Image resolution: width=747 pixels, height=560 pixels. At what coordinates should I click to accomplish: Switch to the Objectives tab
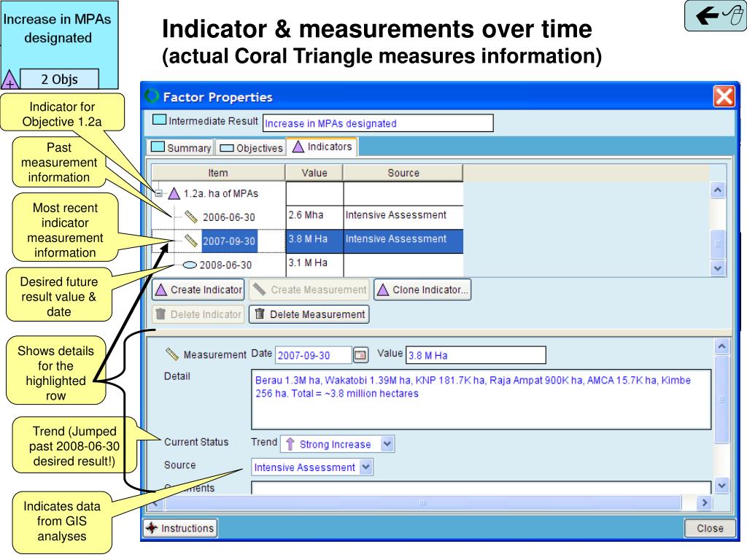pyautogui.click(x=251, y=148)
